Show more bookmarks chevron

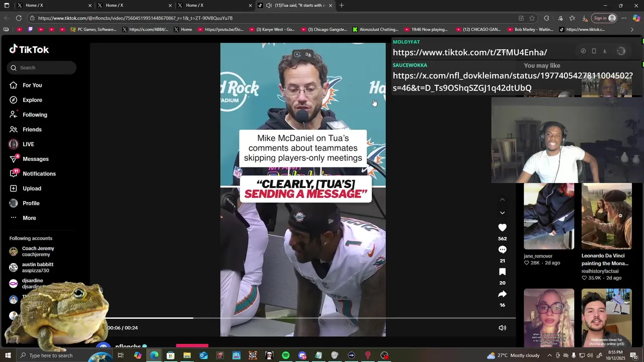pyautogui.click(x=632, y=30)
